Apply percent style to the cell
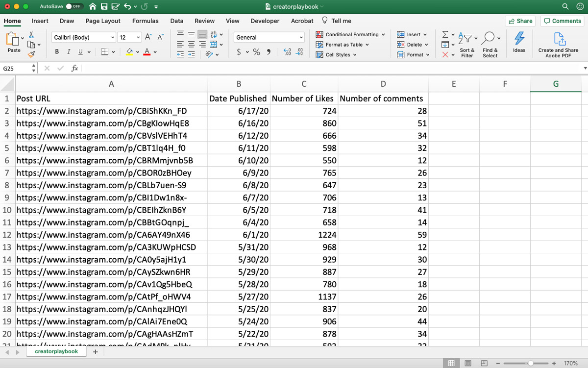Screen dimensions: 588x368 [256, 52]
